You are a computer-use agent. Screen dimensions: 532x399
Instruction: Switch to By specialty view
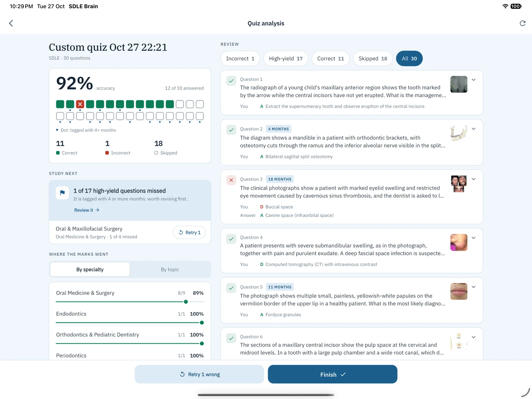click(90, 270)
